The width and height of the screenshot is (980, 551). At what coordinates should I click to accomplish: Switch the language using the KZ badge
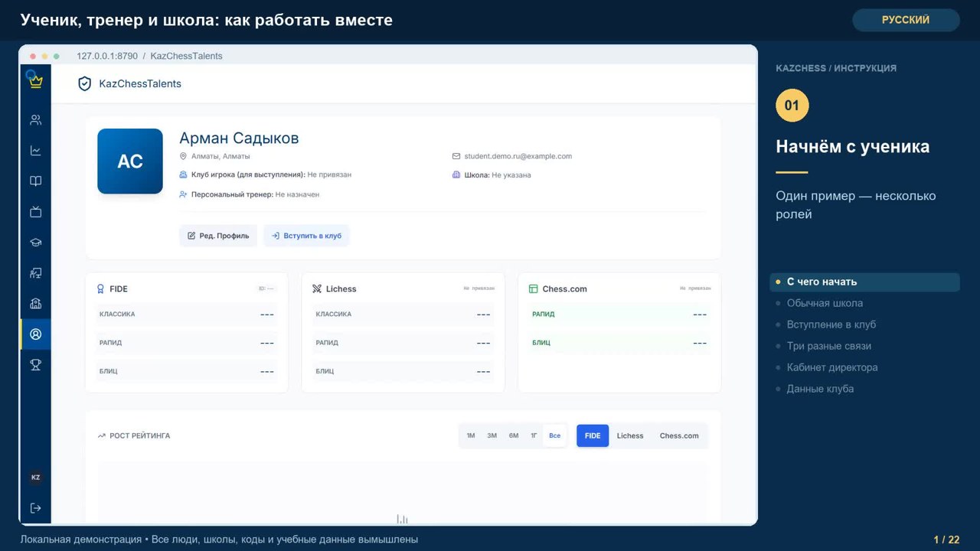[35, 478]
